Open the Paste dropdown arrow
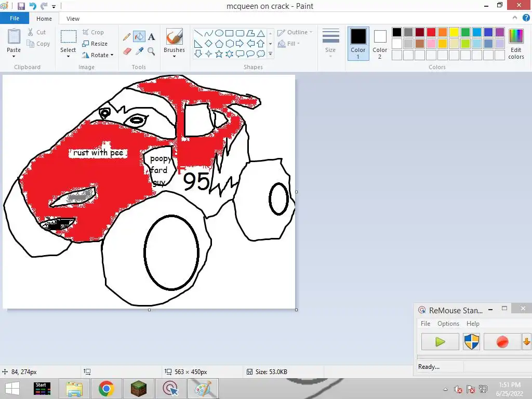Viewport: 532px width, 399px height. 14,56
